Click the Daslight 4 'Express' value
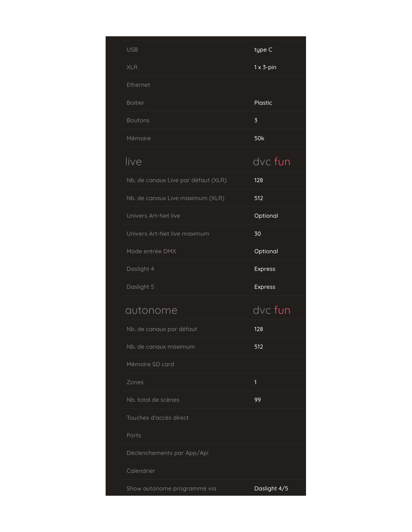This screenshot has width=412, height=532. [x=264, y=269]
